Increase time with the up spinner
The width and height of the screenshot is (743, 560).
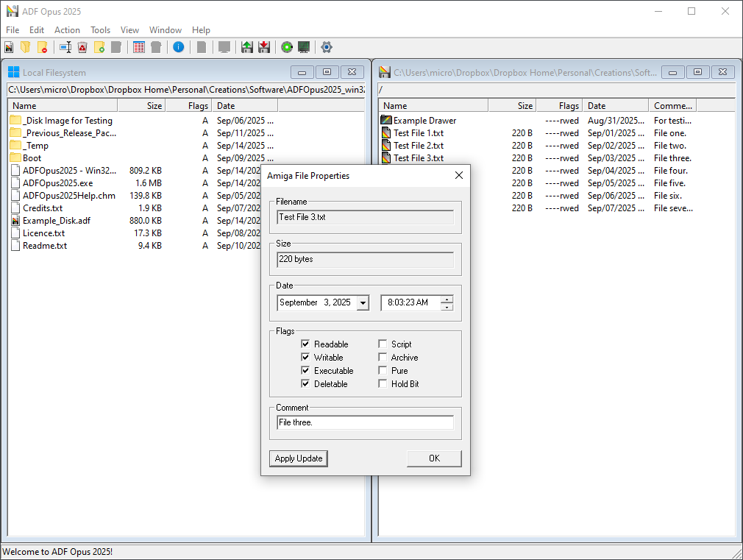[x=447, y=300]
